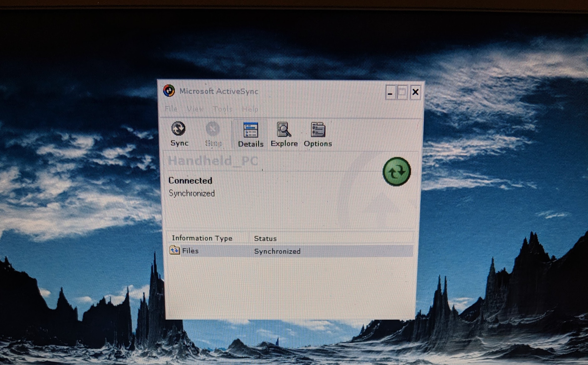This screenshot has width=588, height=365.
Task: Toggle the Details view button
Action: pyautogui.click(x=251, y=134)
